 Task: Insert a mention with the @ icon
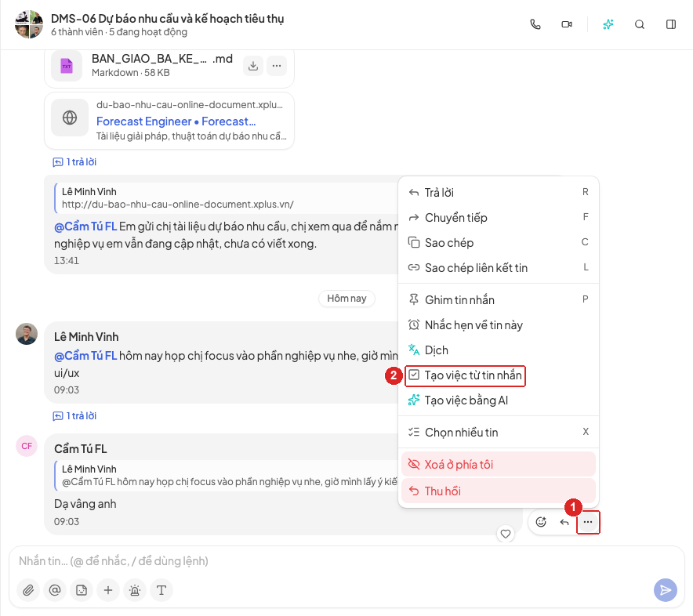55,590
